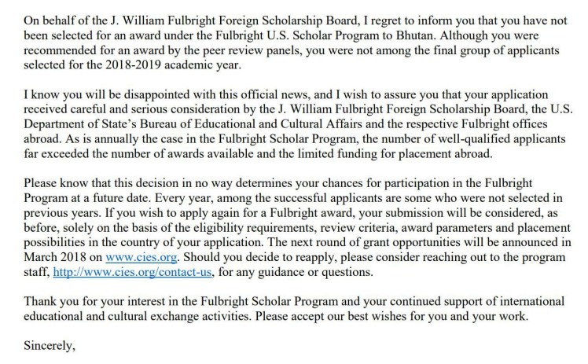Click the "Sincerely," closing line
This screenshot has height=364, width=588.
pyautogui.click(x=49, y=344)
